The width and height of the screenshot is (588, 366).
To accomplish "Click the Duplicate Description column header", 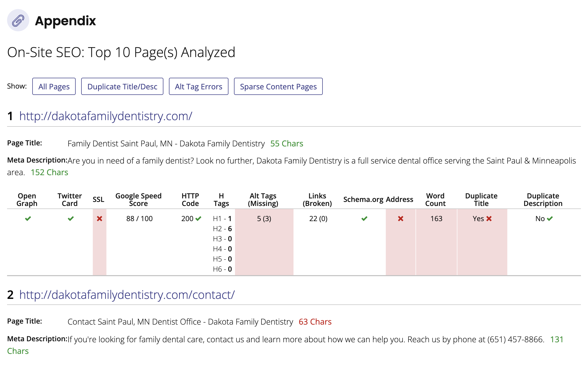I will tap(543, 200).
